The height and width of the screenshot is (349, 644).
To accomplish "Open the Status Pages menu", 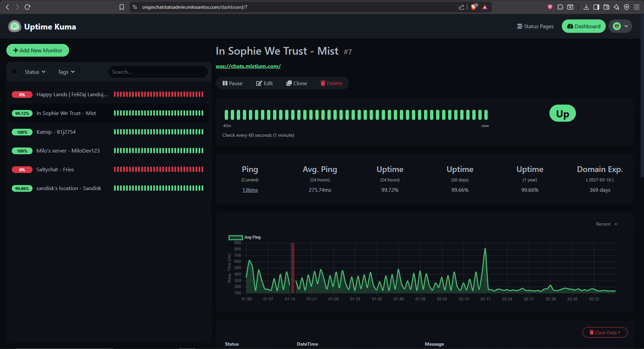I will tap(535, 26).
